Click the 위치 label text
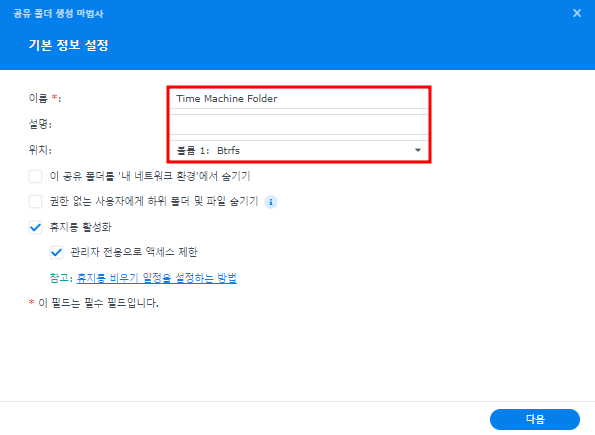Screen dimensions: 595x435 click(40, 150)
